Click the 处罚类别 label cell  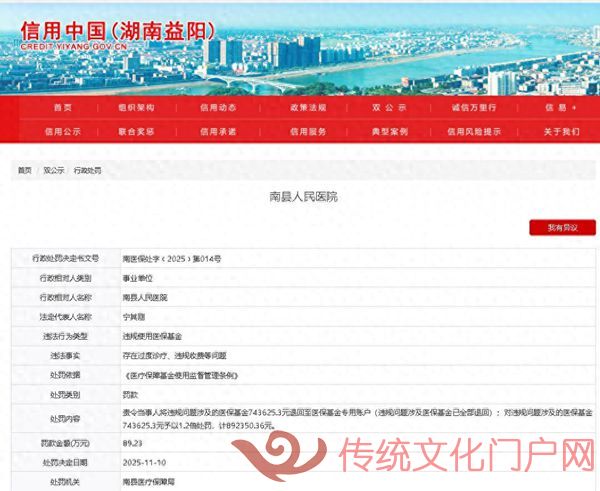(x=65, y=395)
